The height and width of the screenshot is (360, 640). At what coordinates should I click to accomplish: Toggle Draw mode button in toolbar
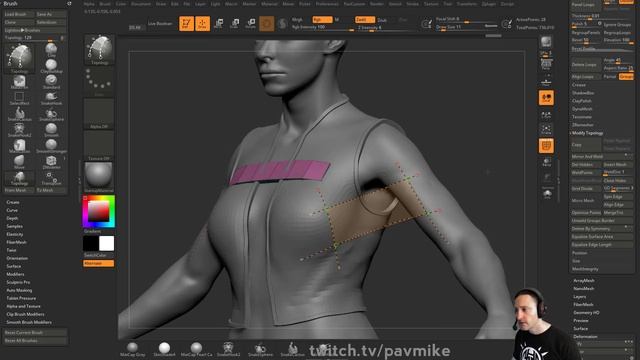click(x=202, y=23)
